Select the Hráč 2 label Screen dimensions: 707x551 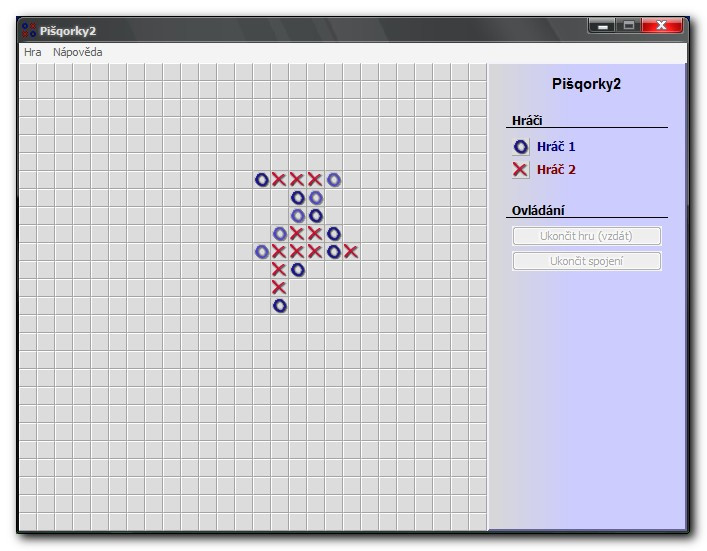556,170
